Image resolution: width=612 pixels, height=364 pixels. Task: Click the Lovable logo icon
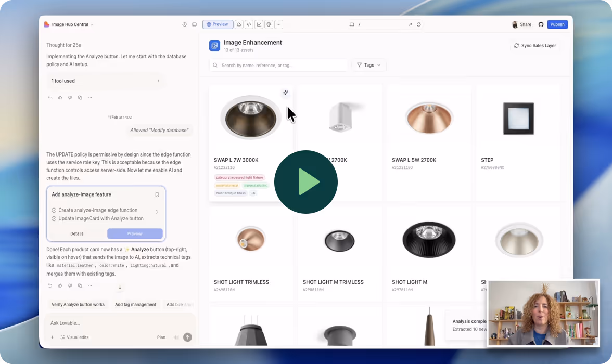click(47, 24)
